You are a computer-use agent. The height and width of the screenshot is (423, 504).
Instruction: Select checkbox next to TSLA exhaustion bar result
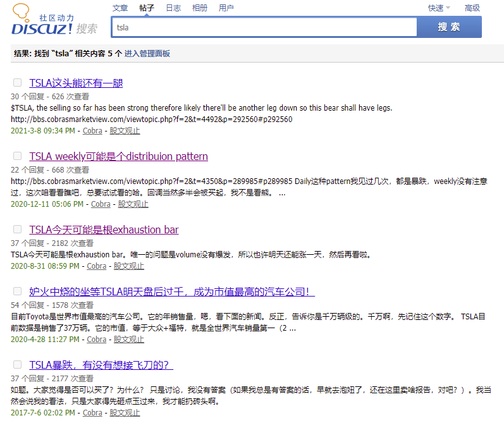point(18,229)
